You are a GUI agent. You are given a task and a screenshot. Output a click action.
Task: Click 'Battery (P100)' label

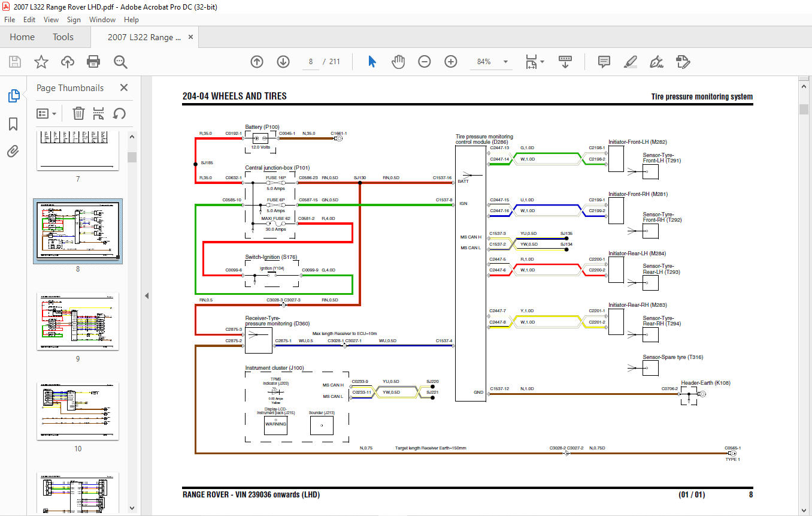[262, 127]
